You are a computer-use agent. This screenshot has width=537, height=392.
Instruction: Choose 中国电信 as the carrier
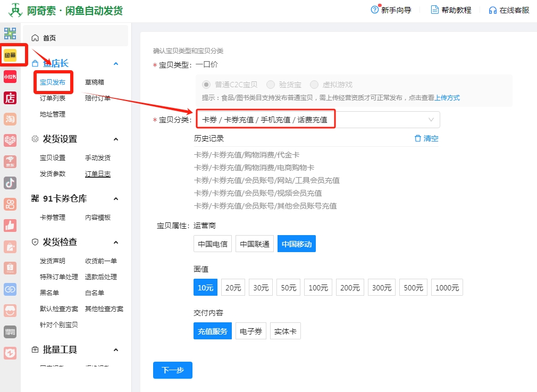coord(213,244)
